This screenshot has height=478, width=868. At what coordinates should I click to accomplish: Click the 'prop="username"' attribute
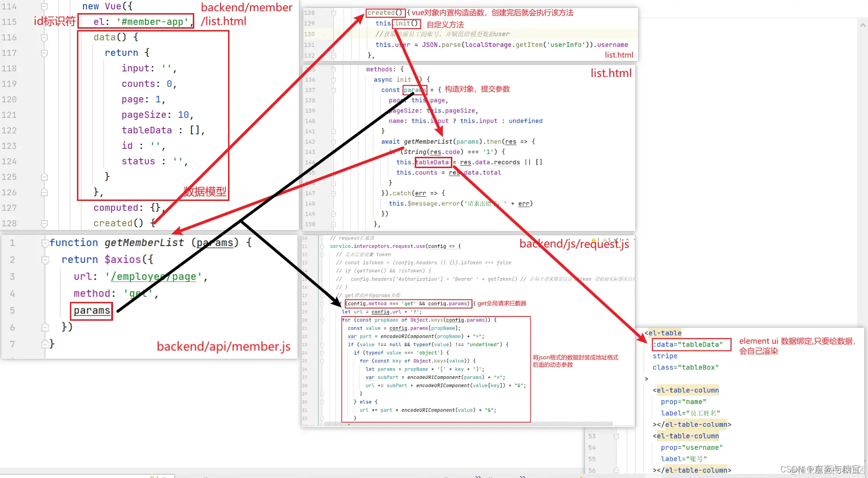tap(692, 448)
